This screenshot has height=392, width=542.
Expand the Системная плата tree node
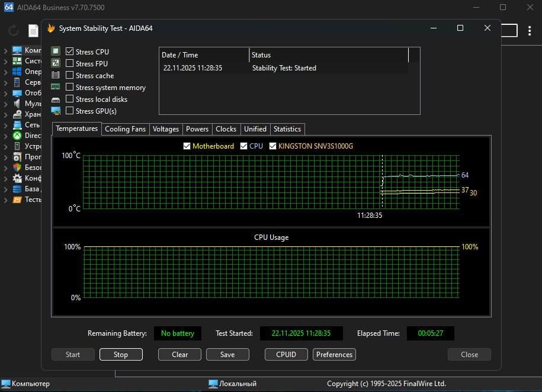coord(5,61)
